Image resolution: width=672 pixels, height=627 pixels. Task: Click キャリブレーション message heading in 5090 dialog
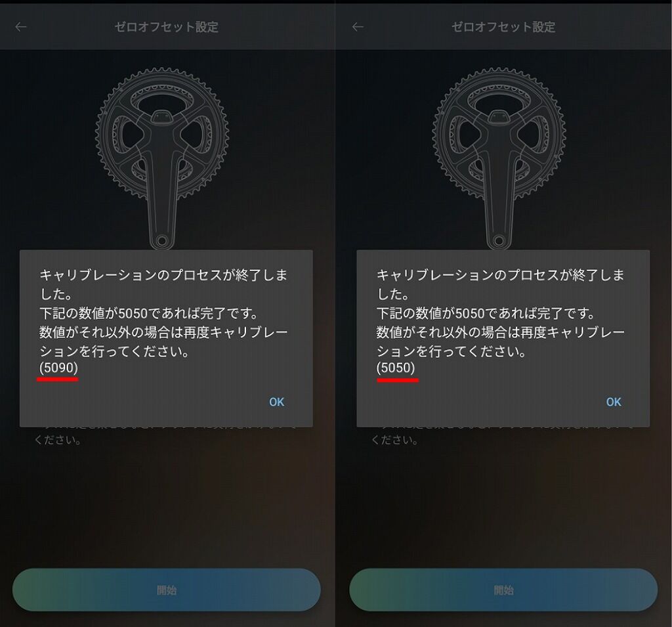[163, 284]
